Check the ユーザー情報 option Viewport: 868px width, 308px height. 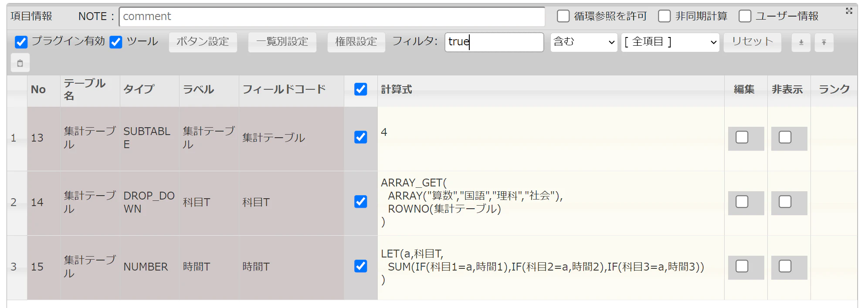[745, 16]
